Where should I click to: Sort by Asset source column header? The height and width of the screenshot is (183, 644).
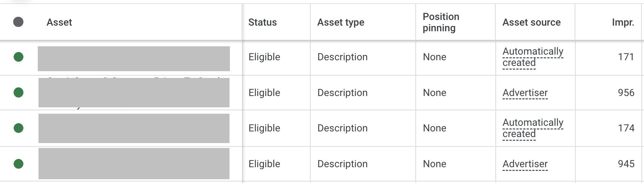click(x=531, y=22)
